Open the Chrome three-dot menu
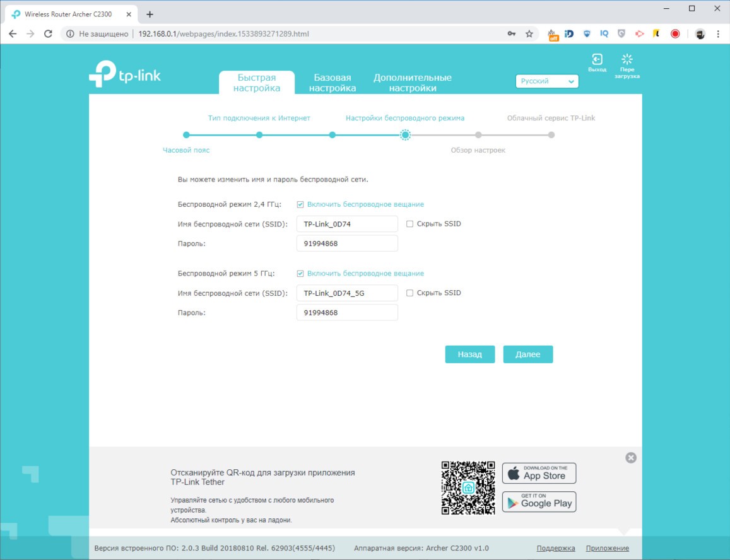The width and height of the screenshot is (730, 560). 718,34
